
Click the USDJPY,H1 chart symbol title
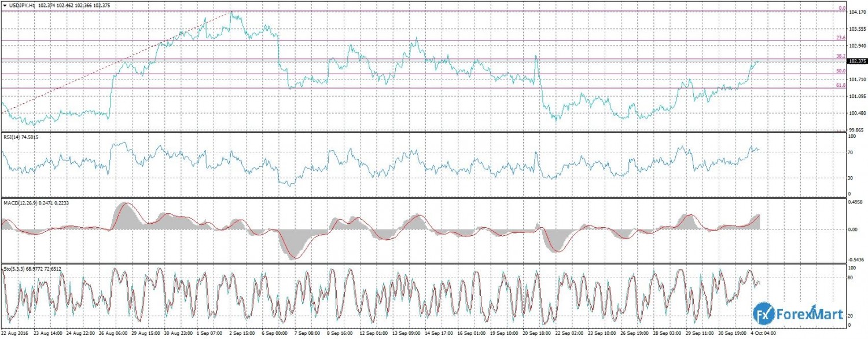(x=22, y=5)
